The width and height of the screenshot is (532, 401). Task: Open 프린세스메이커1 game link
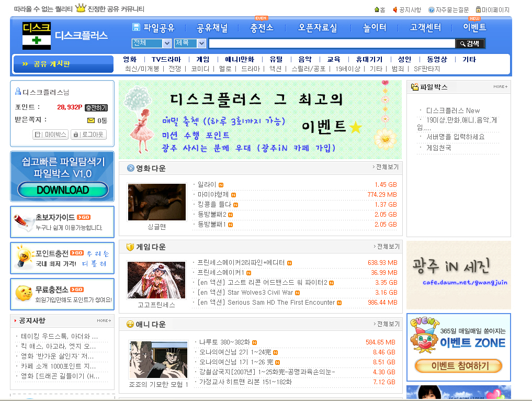point(221,273)
